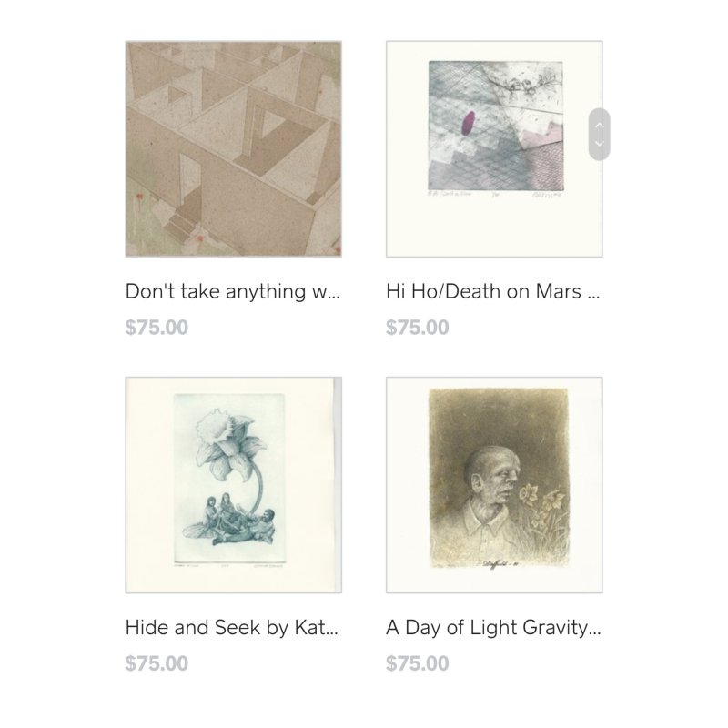This screenshot has height=728, width=728.
Task: Click $75.00 price under Hide and Seek
Action: [x=157, y=663]
